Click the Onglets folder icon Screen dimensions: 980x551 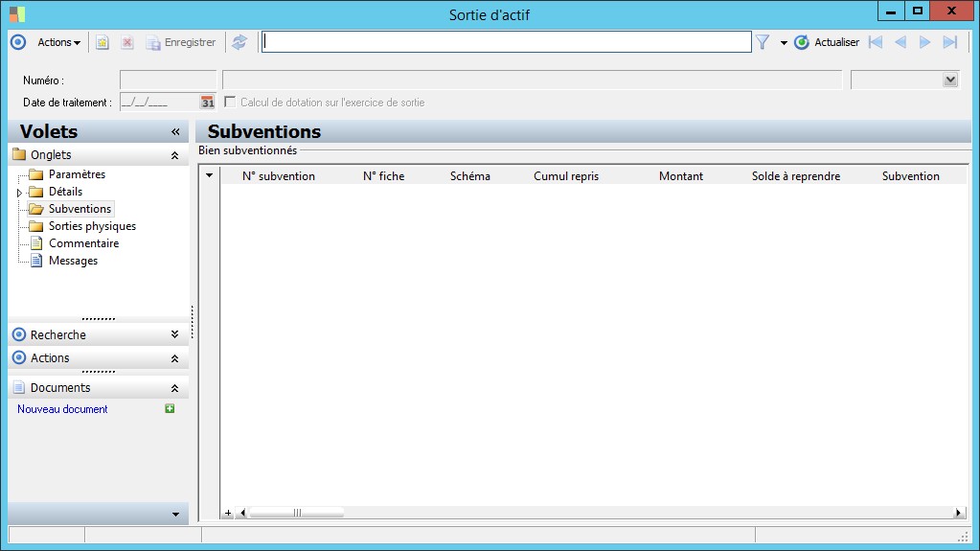coord(19,154)
